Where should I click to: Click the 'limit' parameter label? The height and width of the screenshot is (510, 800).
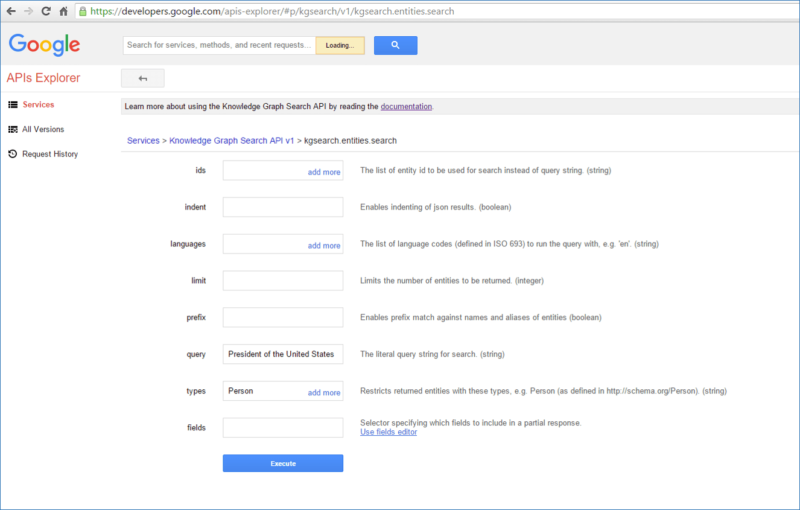pos(198,280)
